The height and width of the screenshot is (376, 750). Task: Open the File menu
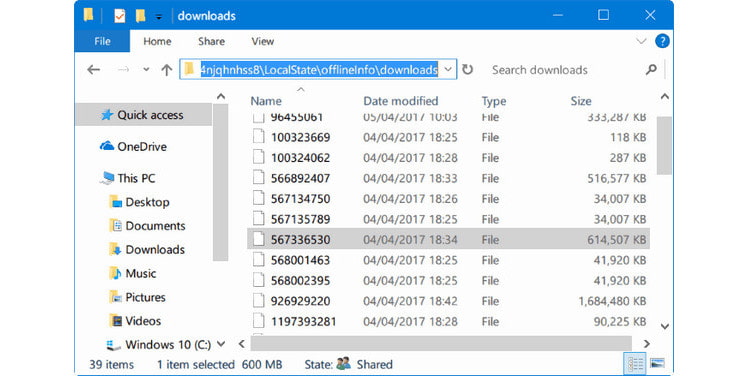click(102, 41)
